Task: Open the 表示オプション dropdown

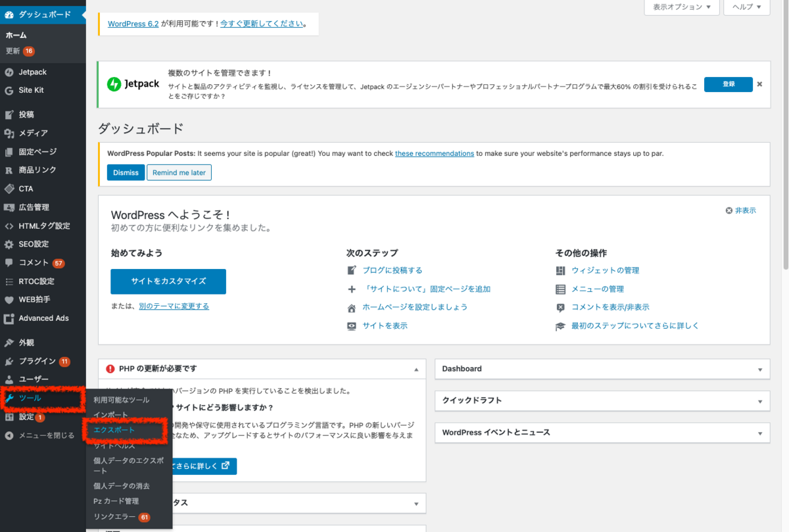Action: click(682, 7)
